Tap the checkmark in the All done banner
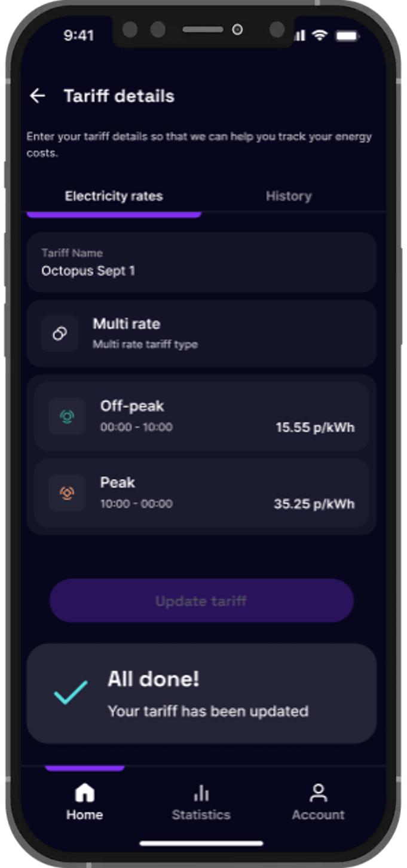The width and height of the screenshot is (407, 868). tap(71, 694)
